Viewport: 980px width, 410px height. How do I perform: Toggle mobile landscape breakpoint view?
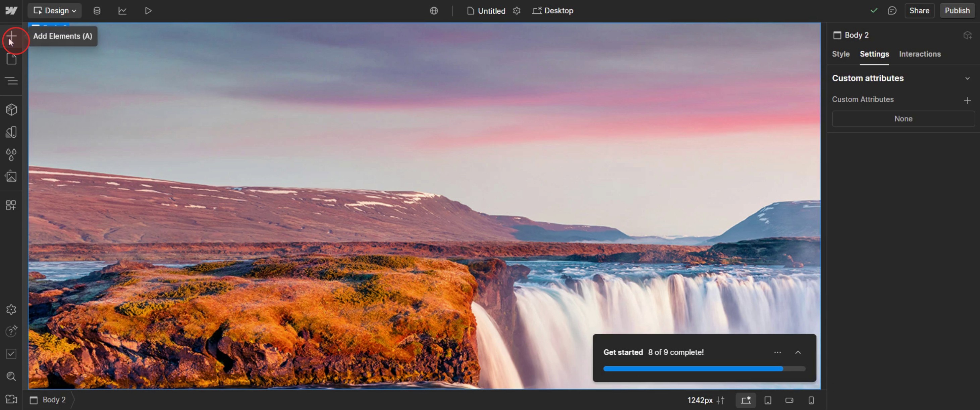tap(790, 400)
